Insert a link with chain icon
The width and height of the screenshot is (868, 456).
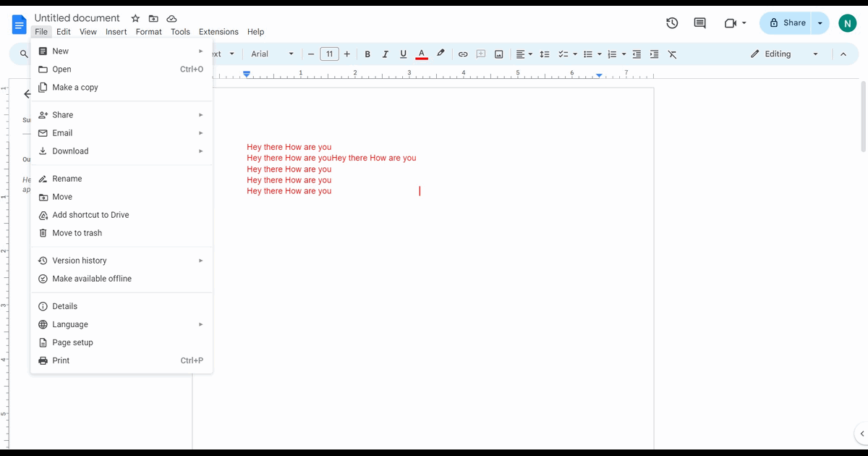pyautogui.click(x=463, y=54)
